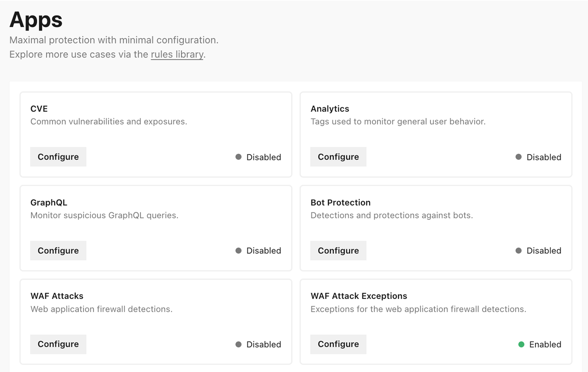Open the rules library link
Screen dimensions: 588x372
pos(177,54)
